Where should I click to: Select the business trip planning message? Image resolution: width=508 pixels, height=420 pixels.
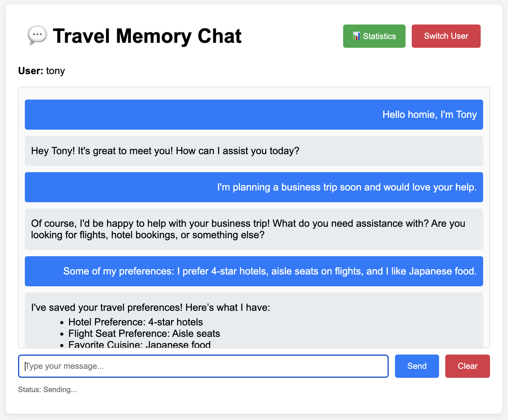click(x=347, y=187)
